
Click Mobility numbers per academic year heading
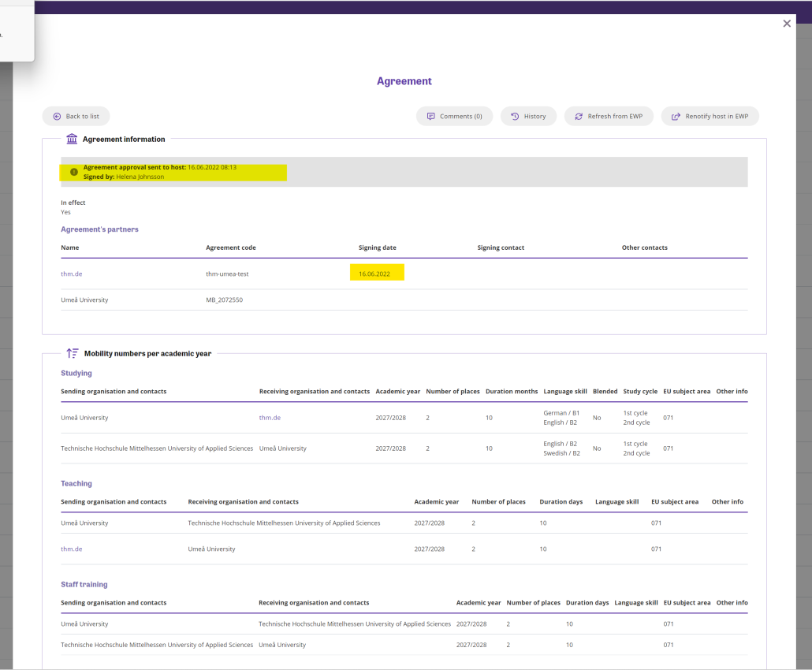(147, 354)
